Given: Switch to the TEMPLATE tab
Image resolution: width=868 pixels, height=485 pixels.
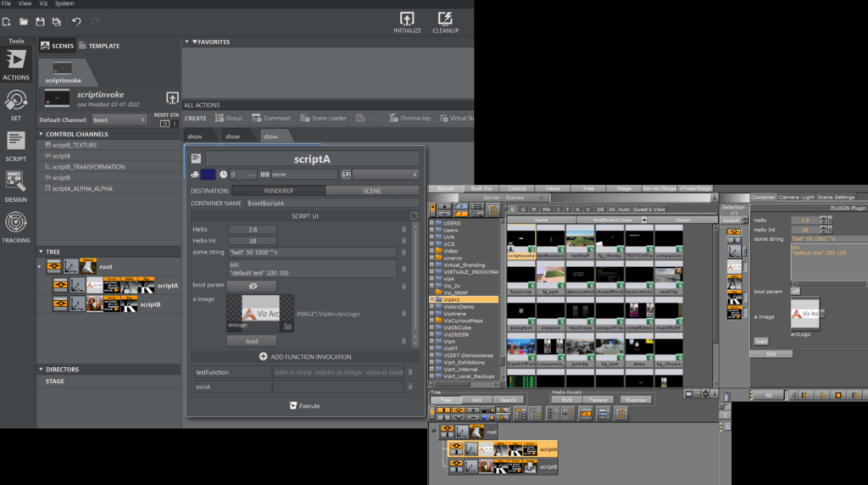Looking at the screenshot, I should click(99, 46).
